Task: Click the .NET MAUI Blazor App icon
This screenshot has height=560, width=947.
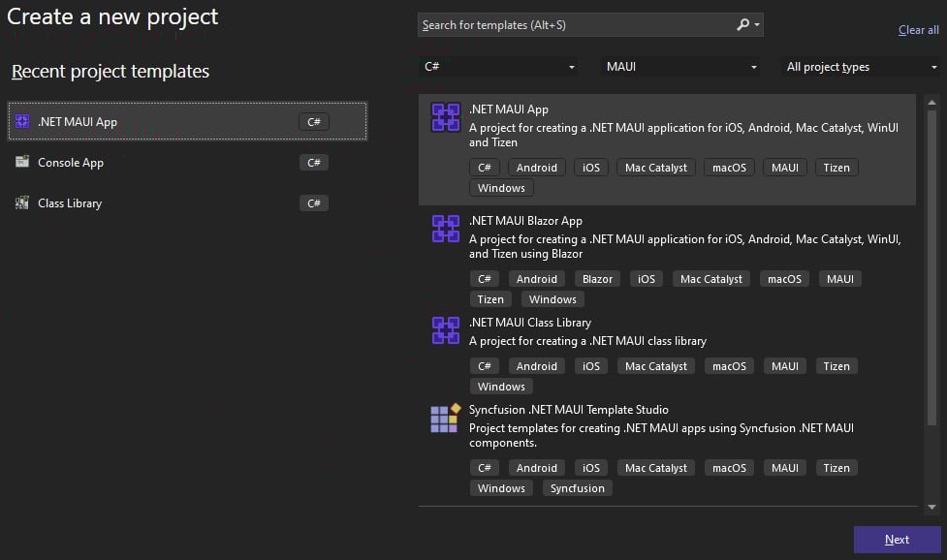Action: (x=446, y=229)
